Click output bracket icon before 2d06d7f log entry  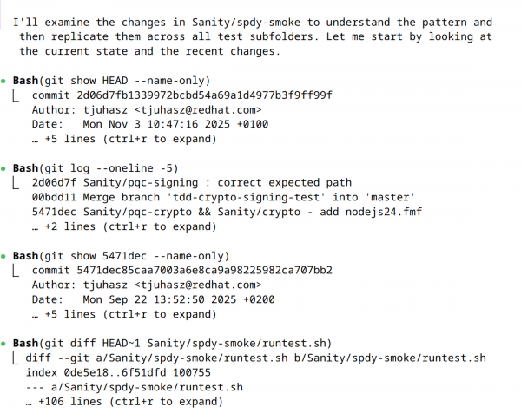17,182
